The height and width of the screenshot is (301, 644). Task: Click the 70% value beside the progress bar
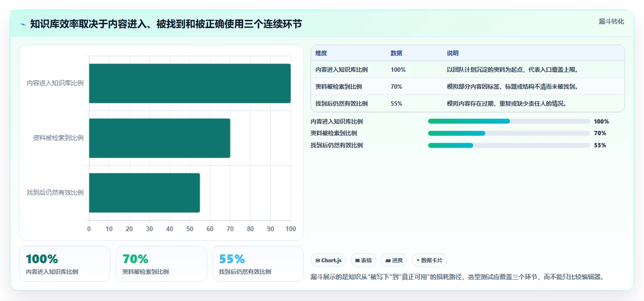[600, 133]
